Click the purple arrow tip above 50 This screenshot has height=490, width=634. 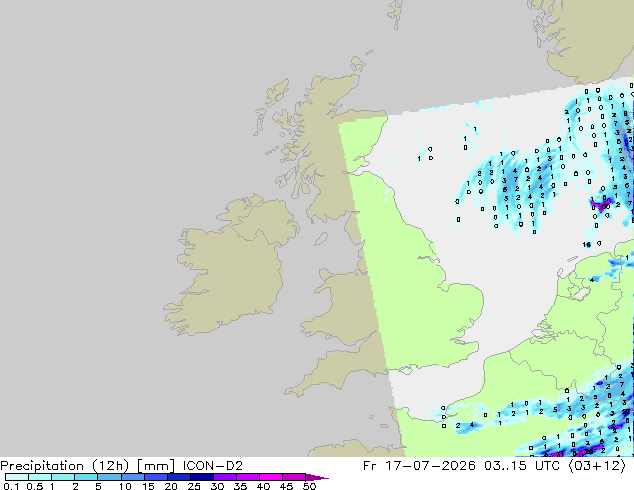click(317, 477)
